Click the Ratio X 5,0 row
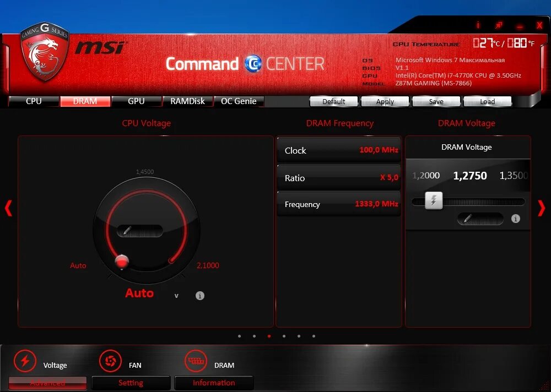551x392 pixels. (339, 178)
